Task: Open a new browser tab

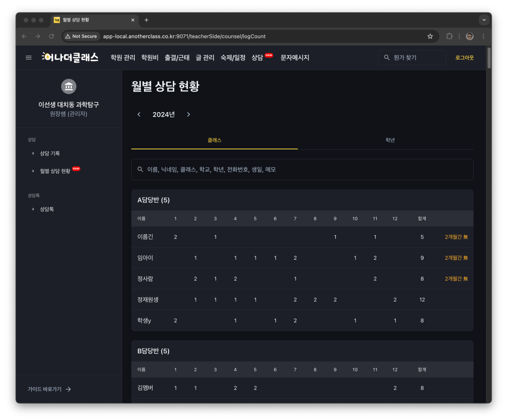Action: tap(146, 20)
